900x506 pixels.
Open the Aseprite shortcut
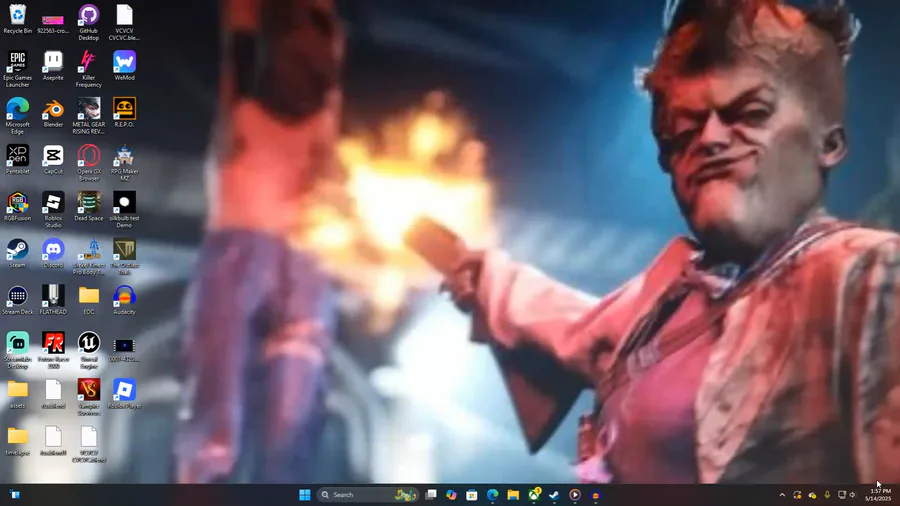(53, 66)
